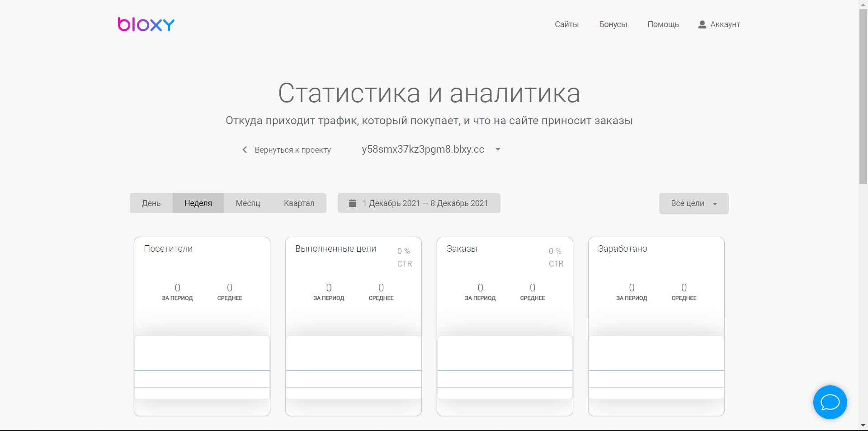Click the page vertical scrollbar thumb
Screen dimensions: 868x431
863,96
